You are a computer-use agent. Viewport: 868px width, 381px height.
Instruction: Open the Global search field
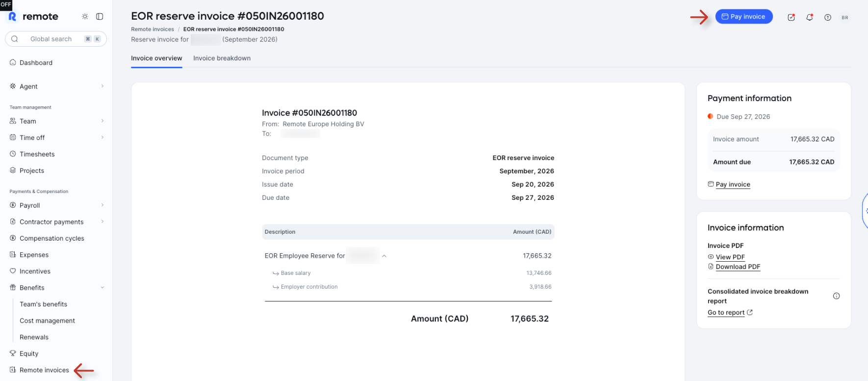tap(56, 39)
